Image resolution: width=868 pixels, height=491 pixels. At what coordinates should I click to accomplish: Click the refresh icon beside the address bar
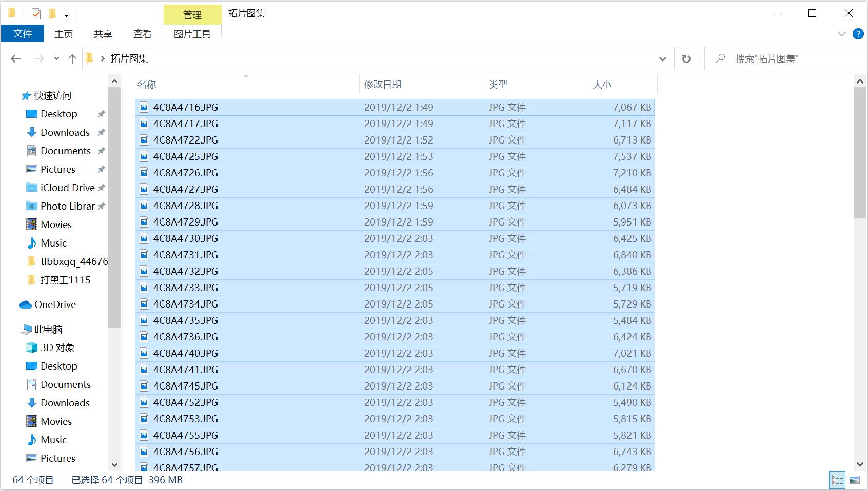coord(686,59)
